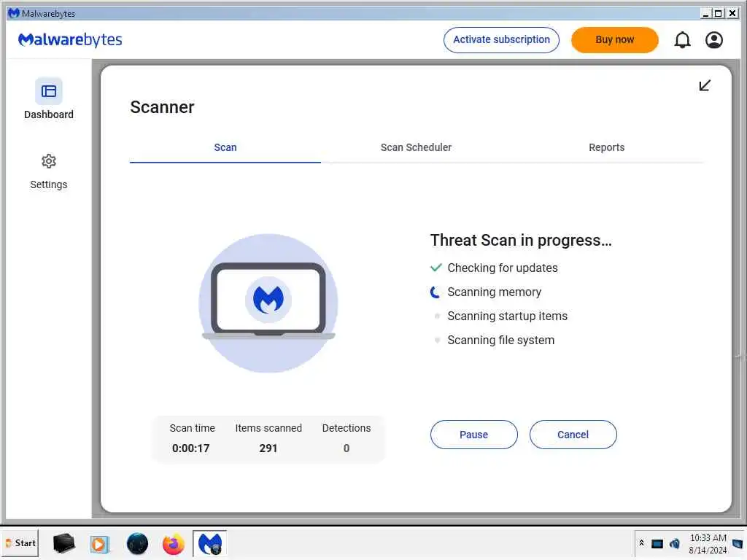Click the Scanning file system step
This screenshot has width=747, height=560.
click(x=500, y=340)
